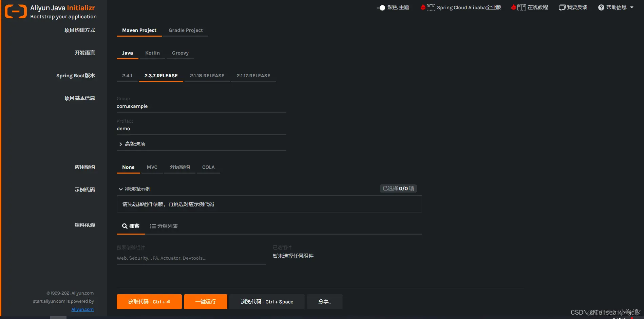This screenshot has height=319, width=644.
Task: Choose Kotlin as the language
Action: 152,53
